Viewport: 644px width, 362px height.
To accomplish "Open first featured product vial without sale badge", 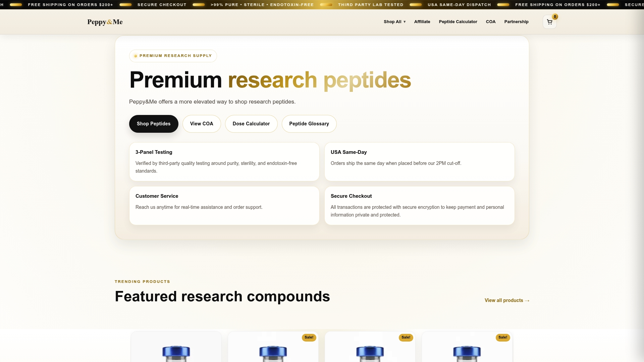I will coord(176,347).
